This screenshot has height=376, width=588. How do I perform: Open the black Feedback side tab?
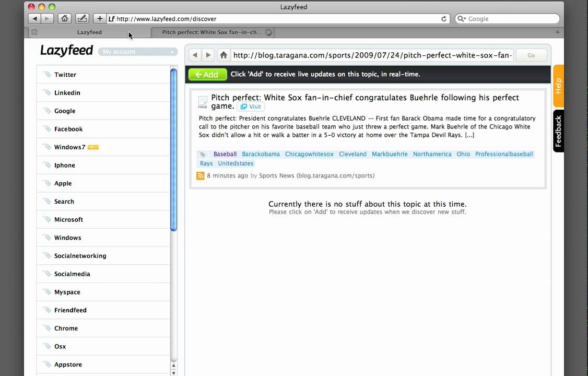coord(558,131)
